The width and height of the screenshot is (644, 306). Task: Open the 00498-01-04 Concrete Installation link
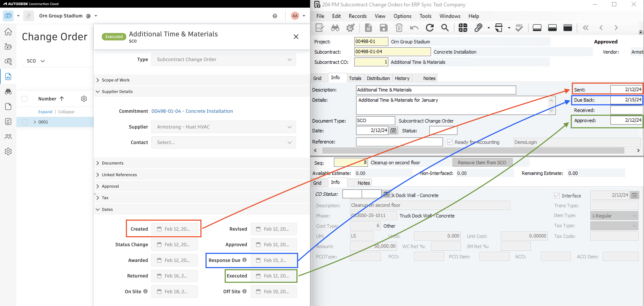coord(192,111)
